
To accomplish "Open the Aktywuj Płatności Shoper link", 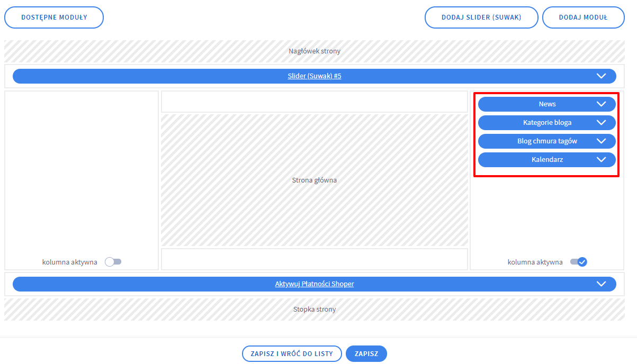I will click(x=315, y=284).
